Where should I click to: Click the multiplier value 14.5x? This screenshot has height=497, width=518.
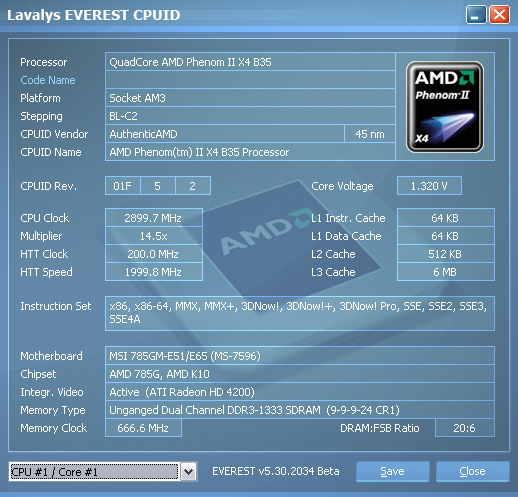(x=154, y=236)
